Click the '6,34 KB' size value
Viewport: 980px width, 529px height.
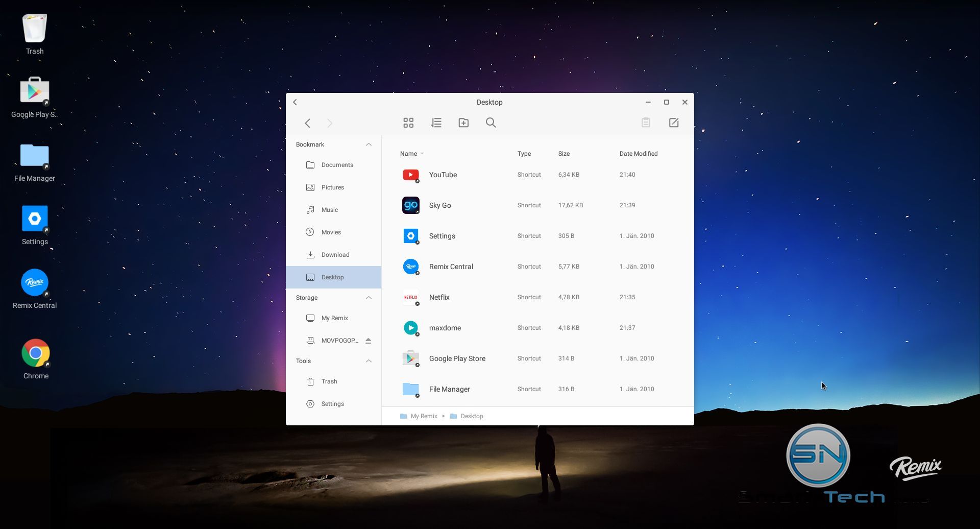pyautogui.click(x=569, y=175)
